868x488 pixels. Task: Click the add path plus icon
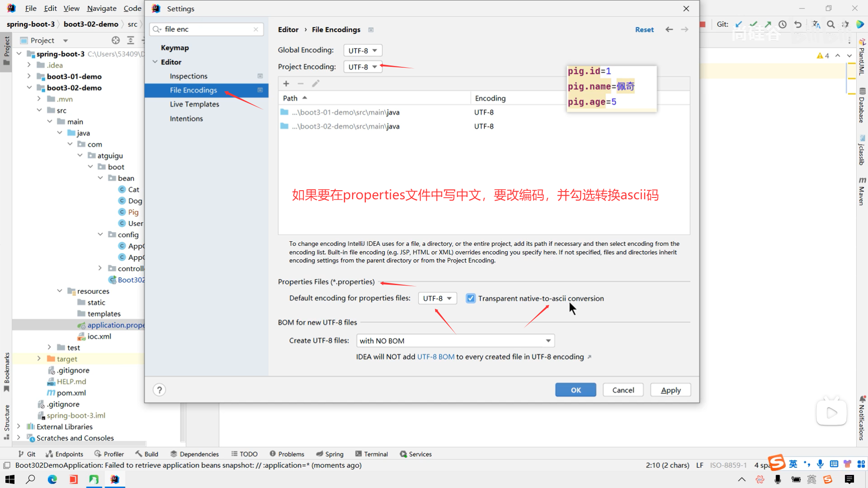click(286, 84)
